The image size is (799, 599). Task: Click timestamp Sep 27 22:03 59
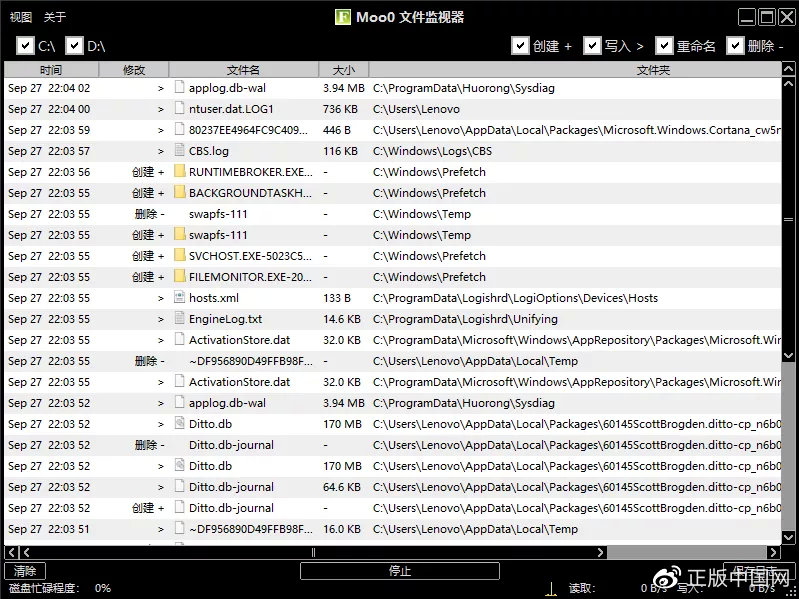pos(49,130)
